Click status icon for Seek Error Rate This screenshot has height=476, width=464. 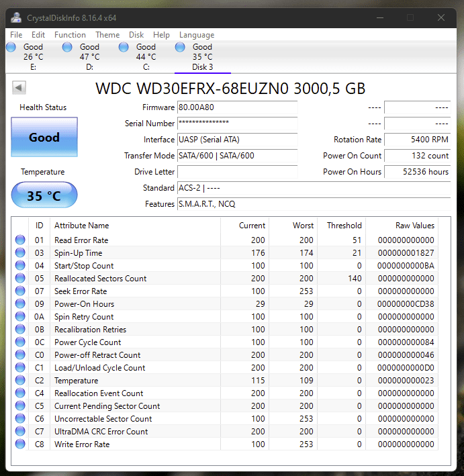click(20, 291)
